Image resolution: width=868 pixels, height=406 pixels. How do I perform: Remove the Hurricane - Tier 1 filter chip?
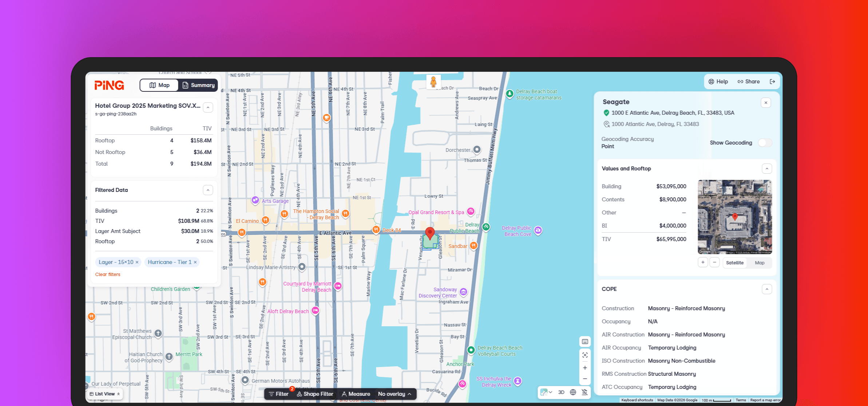click(195, 262)
